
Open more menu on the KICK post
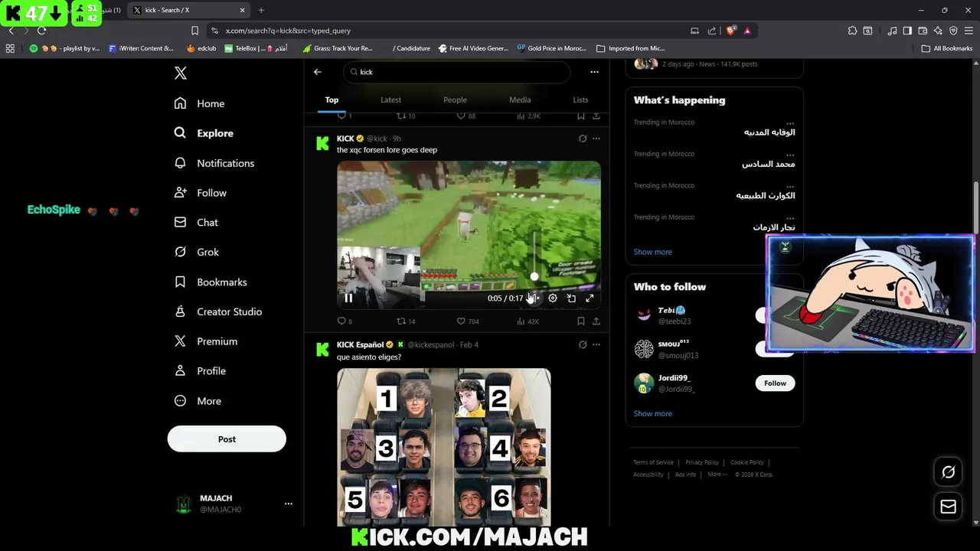tap(596, 139)
